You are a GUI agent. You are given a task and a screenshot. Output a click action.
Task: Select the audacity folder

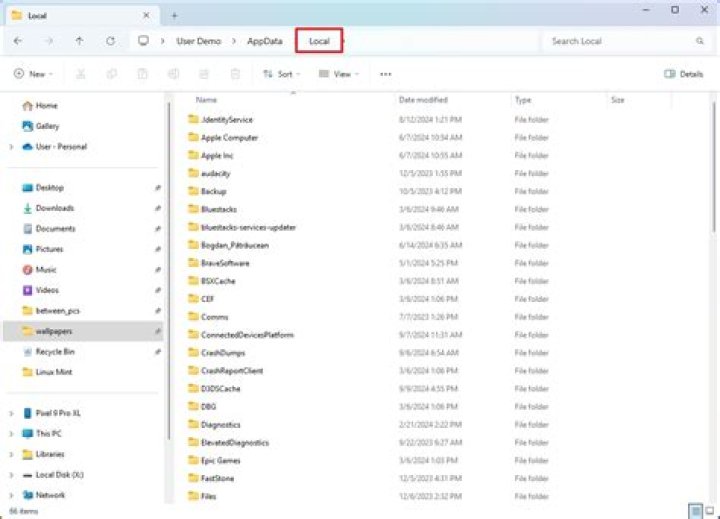point(209,174)
